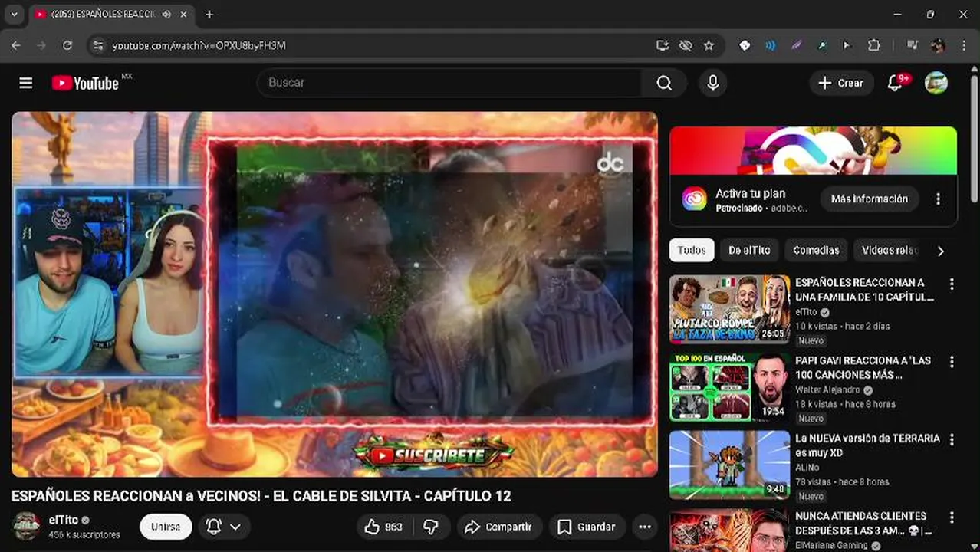The width and height of the screenshot is (980, 552).
Task: Like the video with thumbs up
Action: tap(383, 527)
